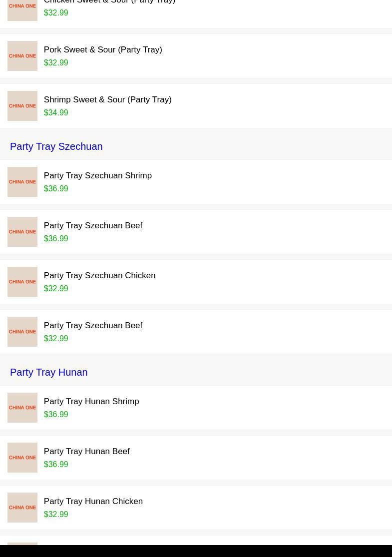
Task: Select the Party Tray Hunan Chicken title
Action: [93, 502]
